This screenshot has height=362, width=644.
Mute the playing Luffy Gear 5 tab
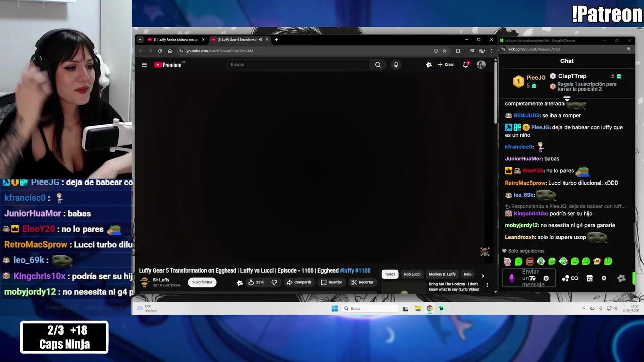pyautogui.click(x=260, y=40)
